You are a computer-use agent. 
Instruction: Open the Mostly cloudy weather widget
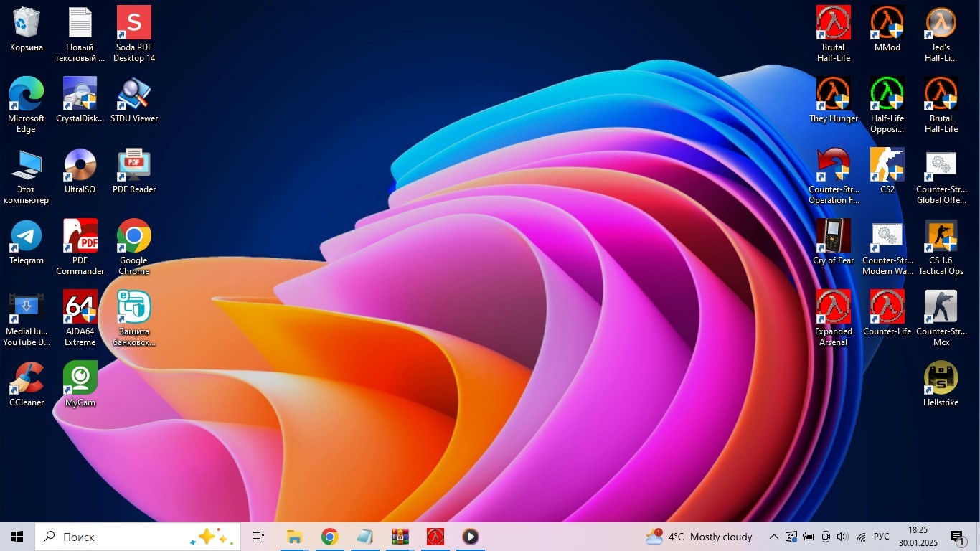click(699, 537)
